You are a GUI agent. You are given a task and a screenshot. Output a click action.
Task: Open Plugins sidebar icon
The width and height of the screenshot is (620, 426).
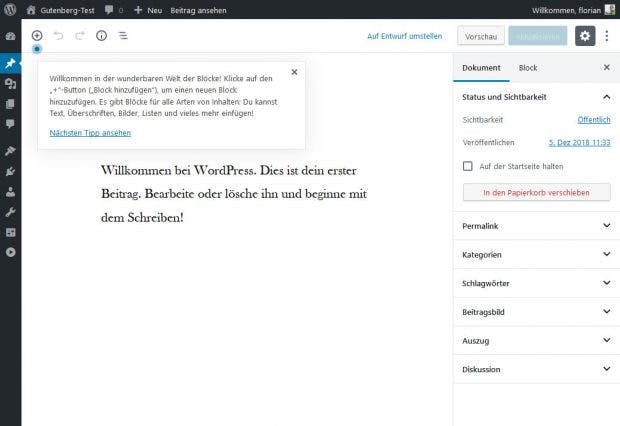tap(10, 171)
